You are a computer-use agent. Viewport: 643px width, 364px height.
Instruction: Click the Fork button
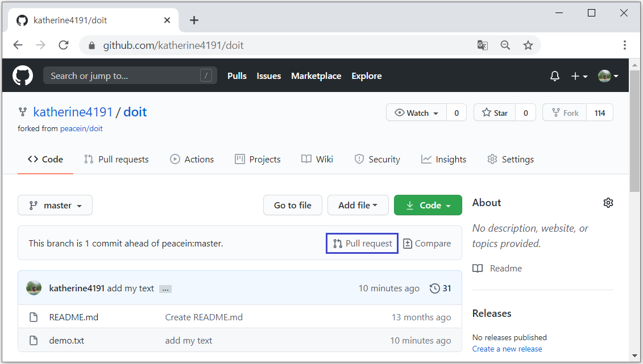tap(565, 112)
